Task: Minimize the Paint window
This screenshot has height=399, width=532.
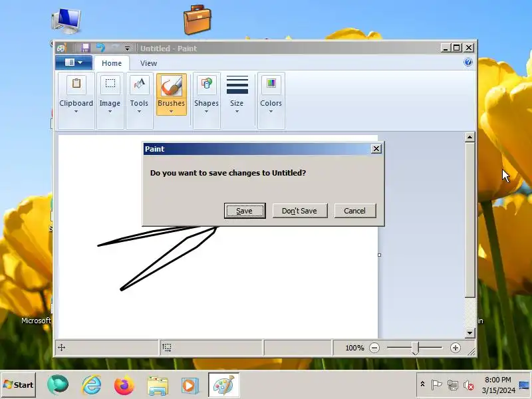Action: click(x=446, y=48)
